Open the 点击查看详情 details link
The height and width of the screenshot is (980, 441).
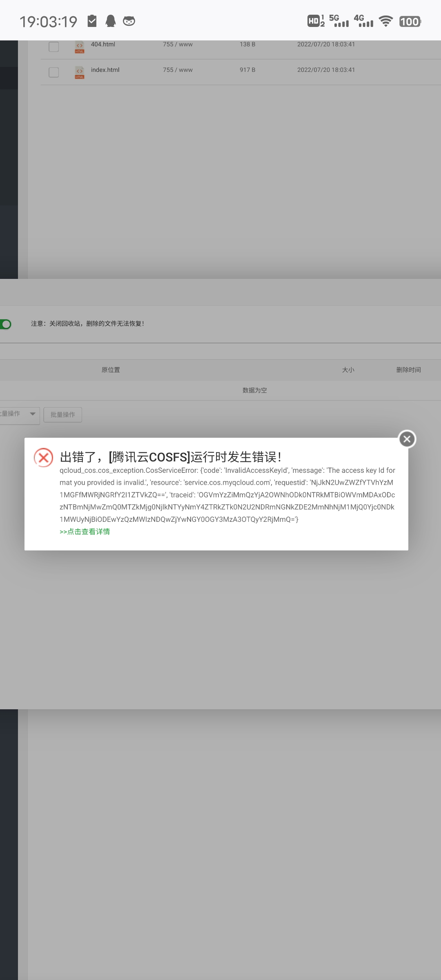[85, 532]
